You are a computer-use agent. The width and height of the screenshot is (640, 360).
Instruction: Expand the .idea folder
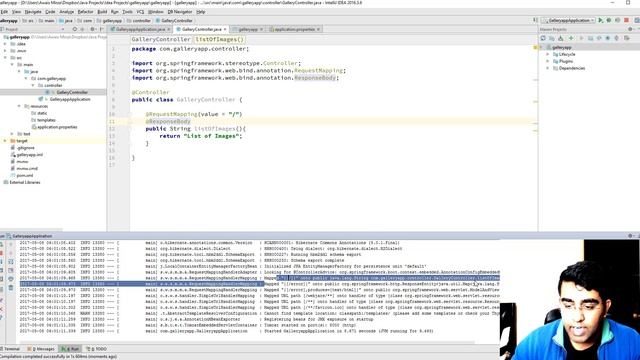tap(5, 44)
